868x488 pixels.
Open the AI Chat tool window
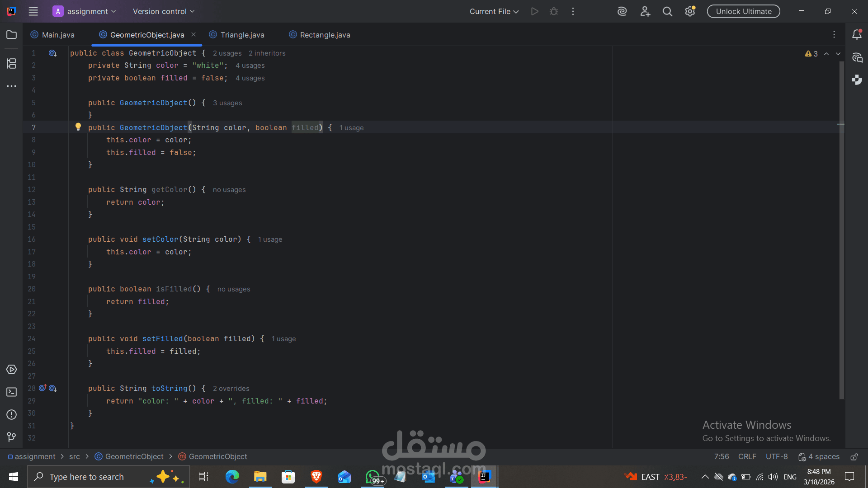(857, 57)
